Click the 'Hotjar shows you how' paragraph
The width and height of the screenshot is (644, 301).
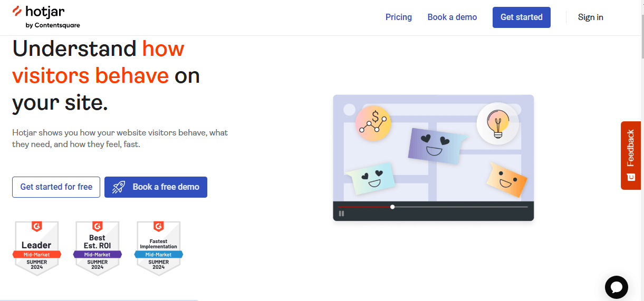(x=120, y=138)
